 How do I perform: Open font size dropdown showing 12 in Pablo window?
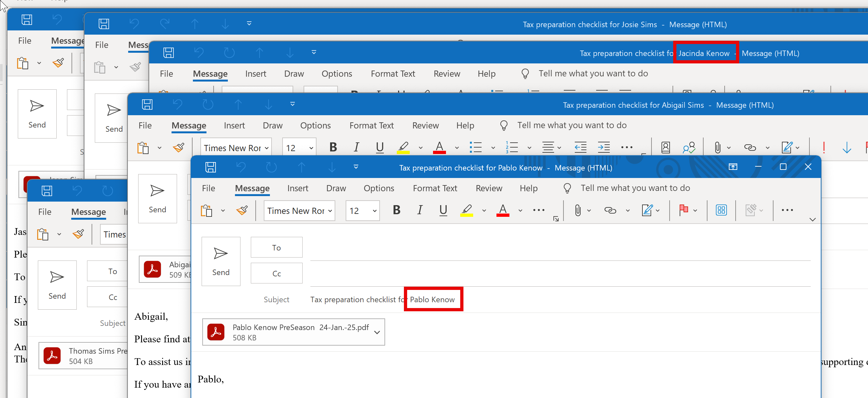(x=374, y=211)
